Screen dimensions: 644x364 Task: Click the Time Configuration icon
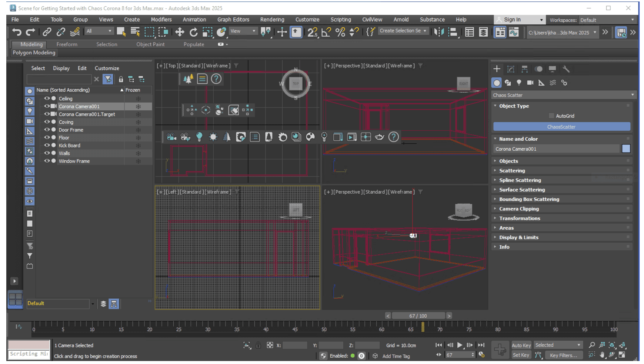481,355
